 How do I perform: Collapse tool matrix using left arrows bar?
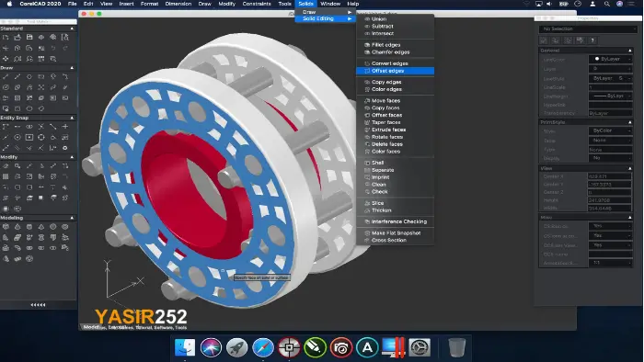click(x=39, y=305)
